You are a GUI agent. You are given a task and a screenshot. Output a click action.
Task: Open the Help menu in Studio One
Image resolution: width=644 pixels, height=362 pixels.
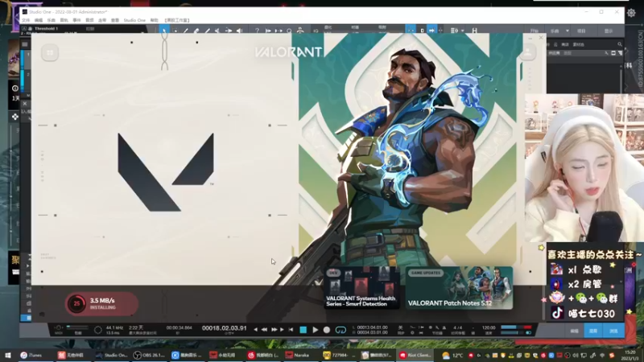click(154, 20)
